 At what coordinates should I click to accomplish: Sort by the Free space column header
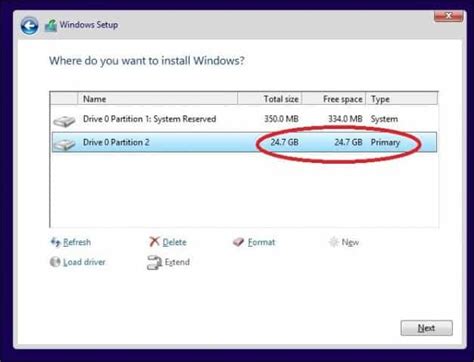click(334, 99)
